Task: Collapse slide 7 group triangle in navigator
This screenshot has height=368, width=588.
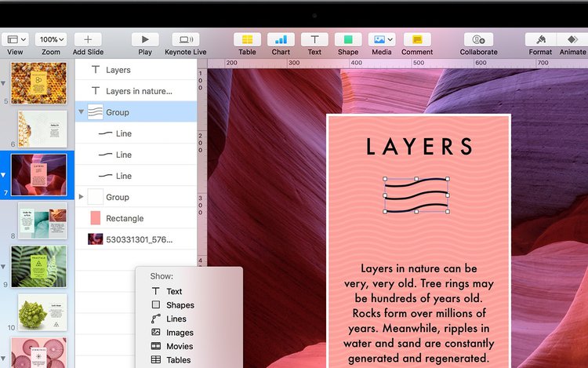Action: pyautogui.click(x=3, y=175)
